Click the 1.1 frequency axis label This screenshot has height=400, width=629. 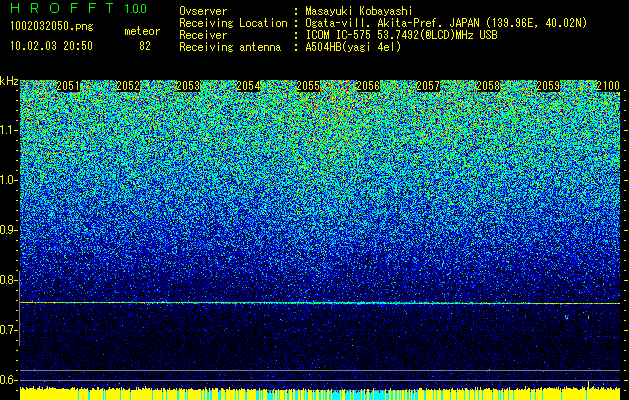pos(9,130)
